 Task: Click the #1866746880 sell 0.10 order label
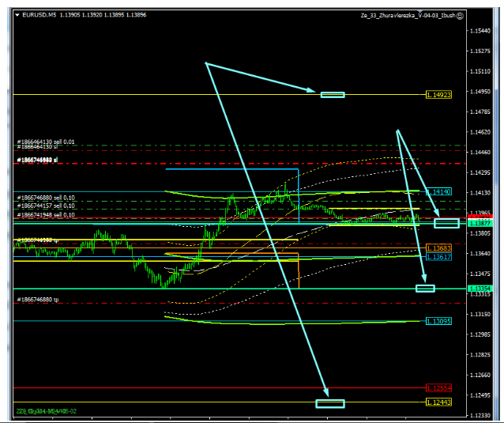[47, 198]
